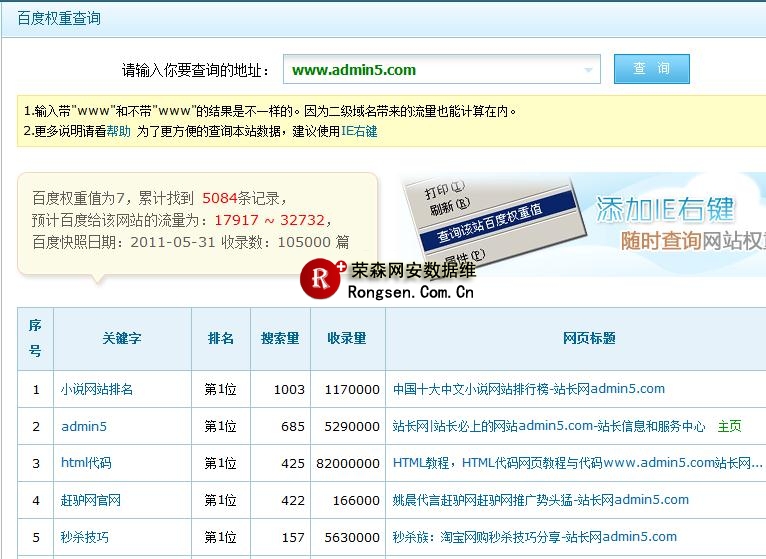Open the address dropdown arrow
766x559 pixels.
pyautogui.click(x=588, y=70)
